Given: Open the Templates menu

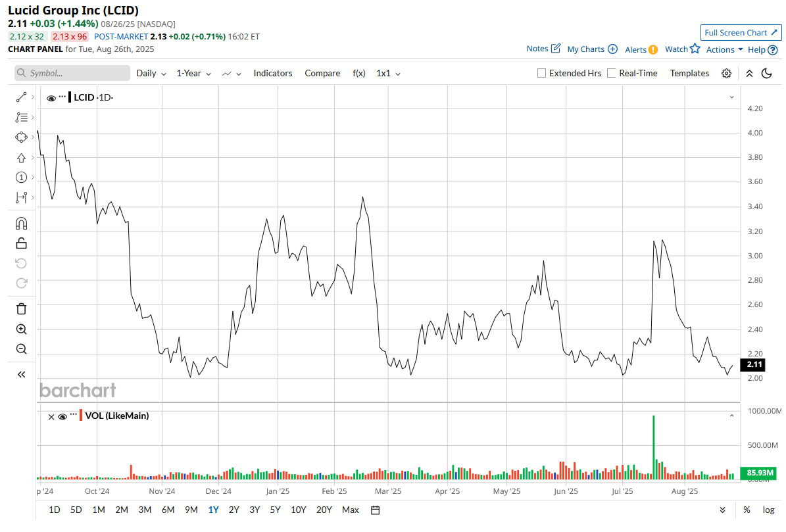Looking at the screenshot, I should click(x=689, y=73).
